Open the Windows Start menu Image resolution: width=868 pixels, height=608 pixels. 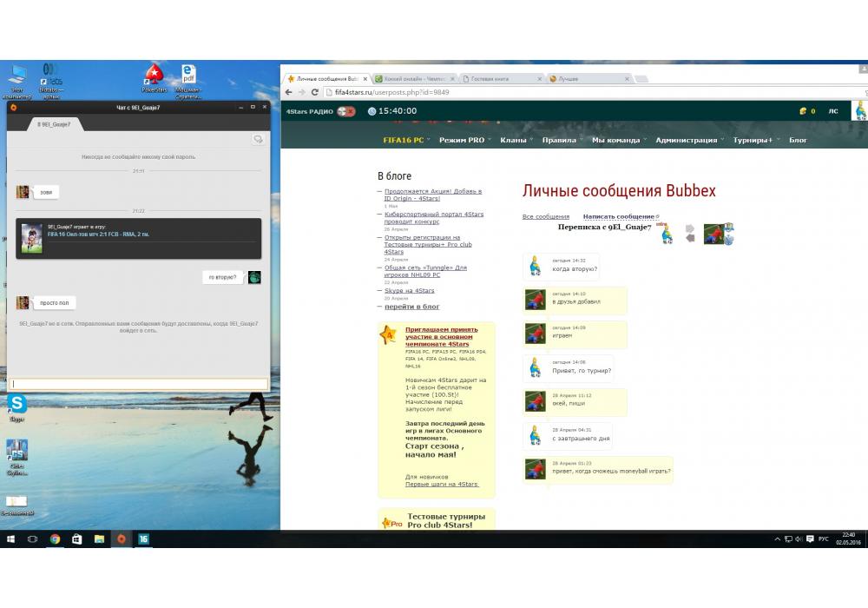click(10, 539)
